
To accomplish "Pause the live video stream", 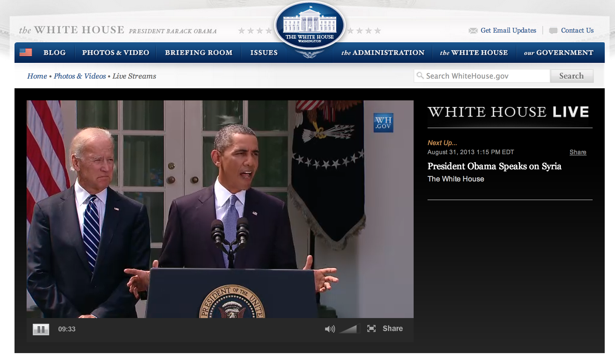I will (41, 329).
